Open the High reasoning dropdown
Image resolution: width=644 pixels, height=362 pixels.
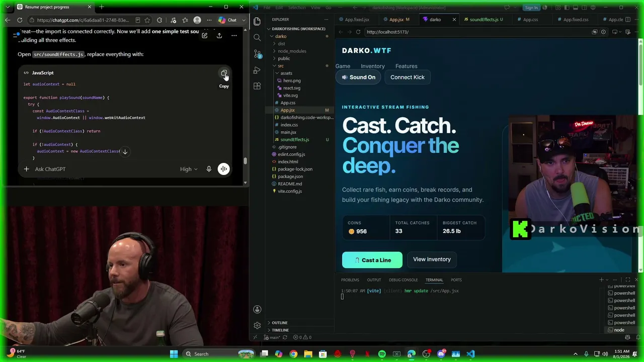(189, 169)
